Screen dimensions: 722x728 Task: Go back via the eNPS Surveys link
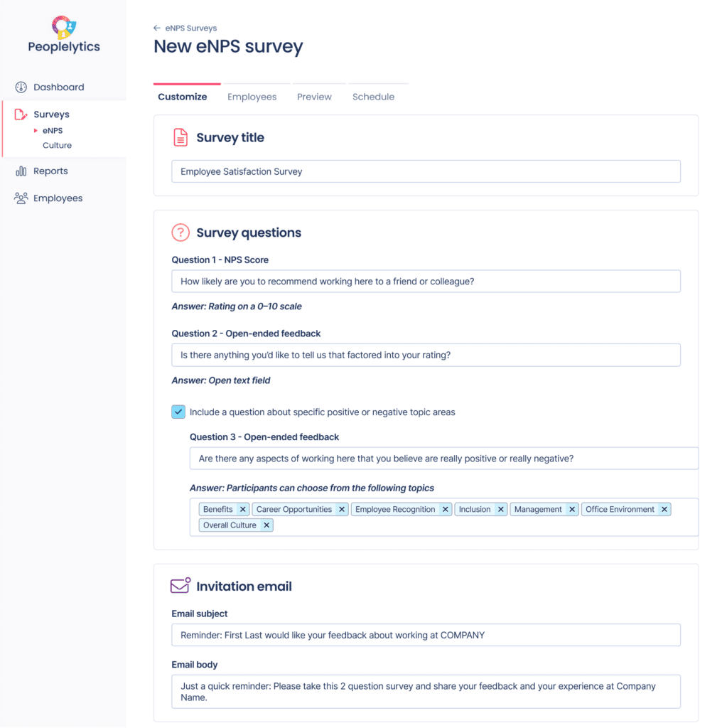(x=190, y=28)
